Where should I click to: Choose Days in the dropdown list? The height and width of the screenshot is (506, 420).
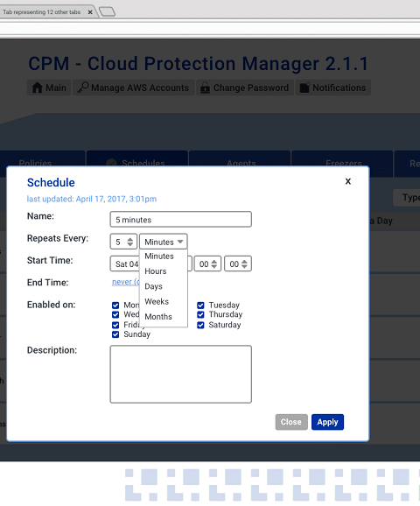[153, 286]
